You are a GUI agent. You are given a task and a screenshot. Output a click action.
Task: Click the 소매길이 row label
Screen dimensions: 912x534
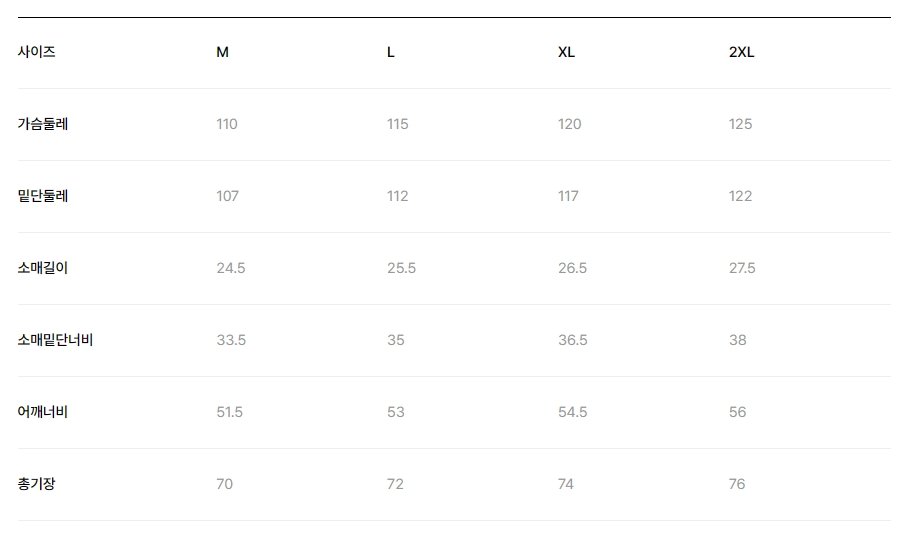pos(43,268)
